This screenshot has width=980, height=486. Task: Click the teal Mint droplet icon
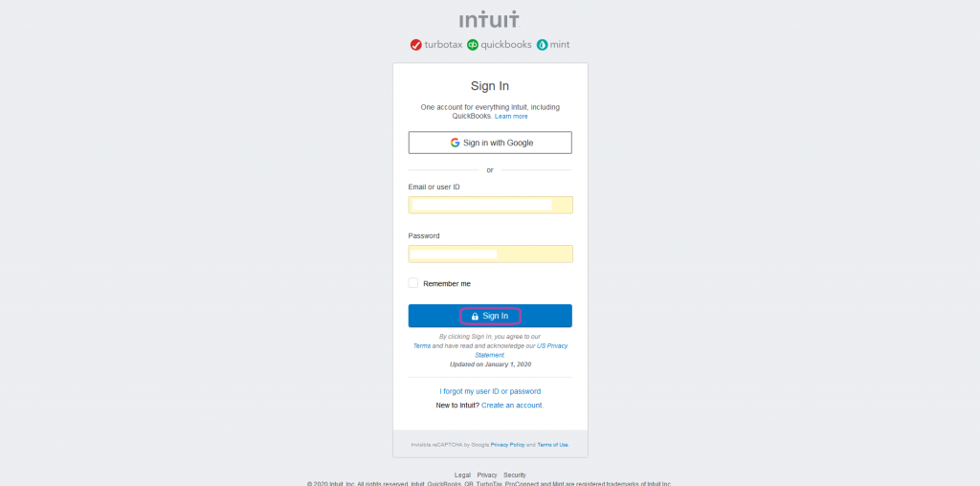click(542, 45)
